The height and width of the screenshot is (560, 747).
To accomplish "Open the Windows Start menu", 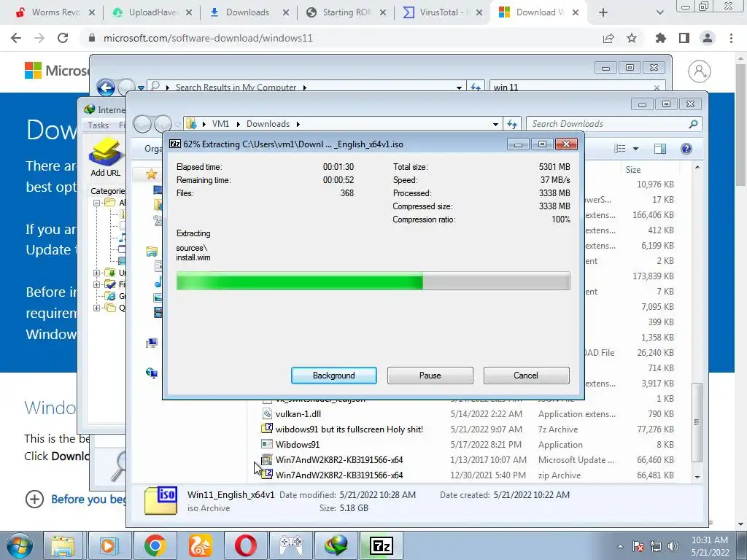I will point(19,545).
